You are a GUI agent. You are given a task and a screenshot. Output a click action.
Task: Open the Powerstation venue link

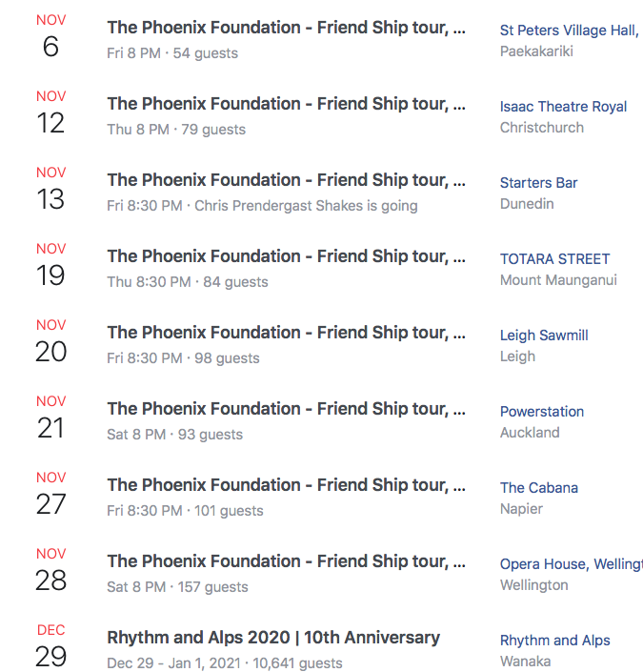(542, 412)
